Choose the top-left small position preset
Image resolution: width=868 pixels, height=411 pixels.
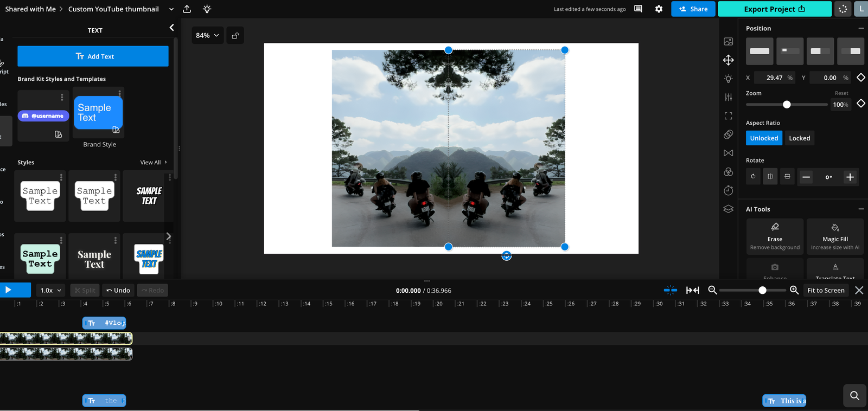pos(790,51)
